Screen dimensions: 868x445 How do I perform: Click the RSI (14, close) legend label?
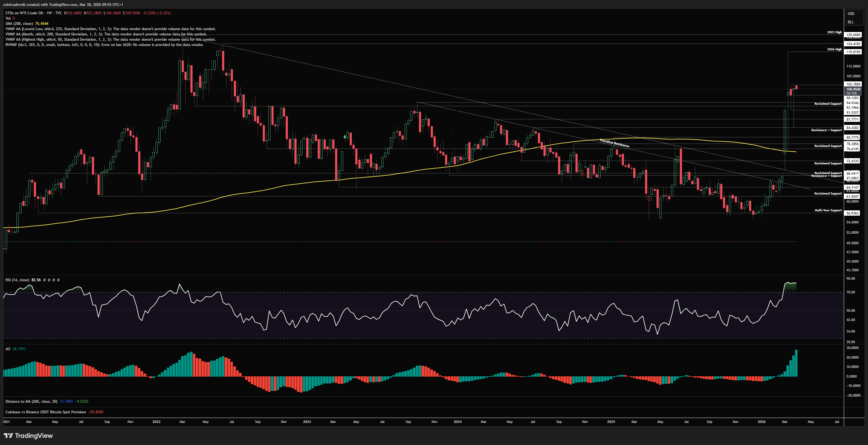pyautogui.click(x=17, y=280)
